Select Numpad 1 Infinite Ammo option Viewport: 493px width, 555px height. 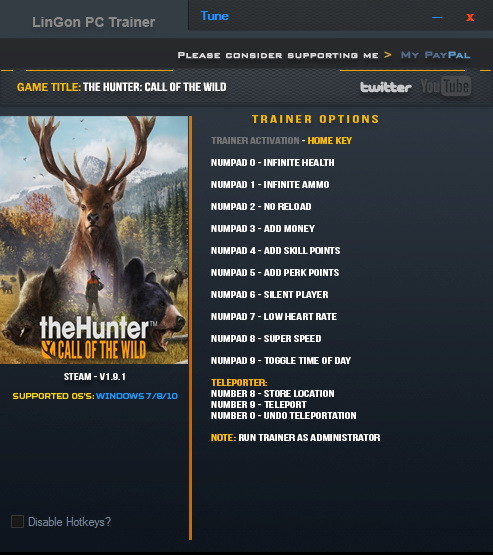click(270, 184)
